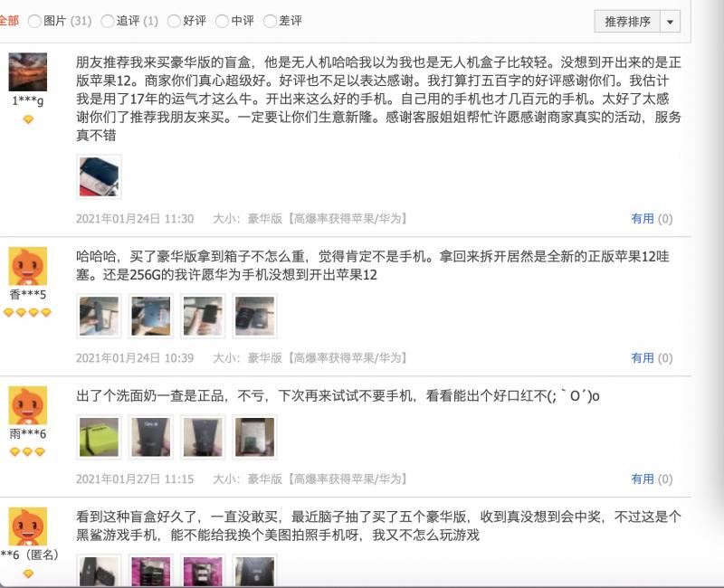
Task: Open the 推荐排序 sort dropdown
Action: [x=627, y=21]
